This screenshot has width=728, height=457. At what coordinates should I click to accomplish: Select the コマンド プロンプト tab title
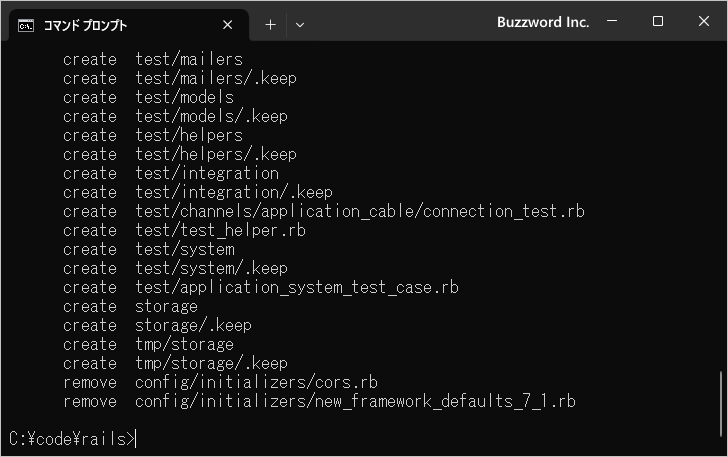(85, 25)
